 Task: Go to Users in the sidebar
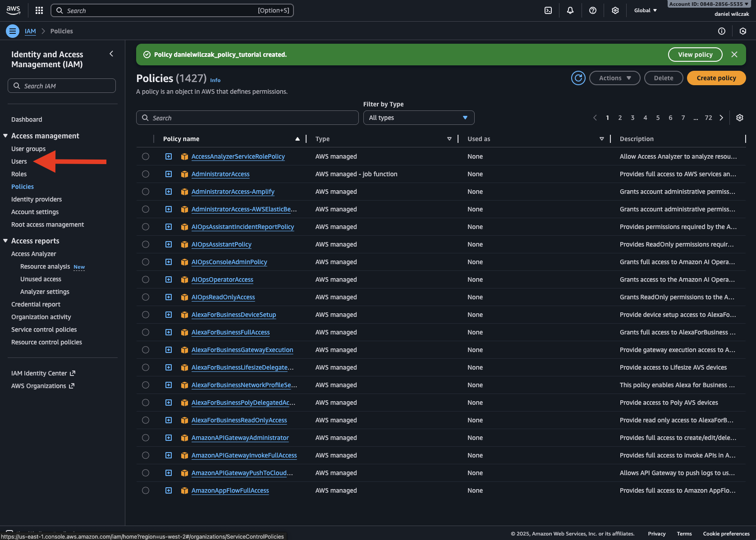[19, 161]
